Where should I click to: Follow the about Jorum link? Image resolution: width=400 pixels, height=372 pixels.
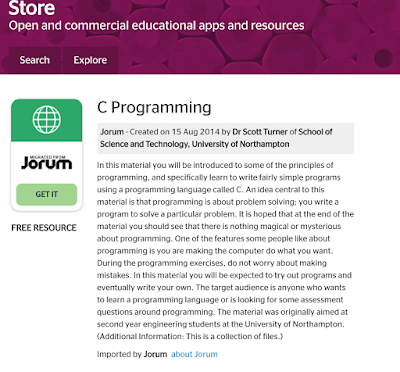click(x=194, y=354)
